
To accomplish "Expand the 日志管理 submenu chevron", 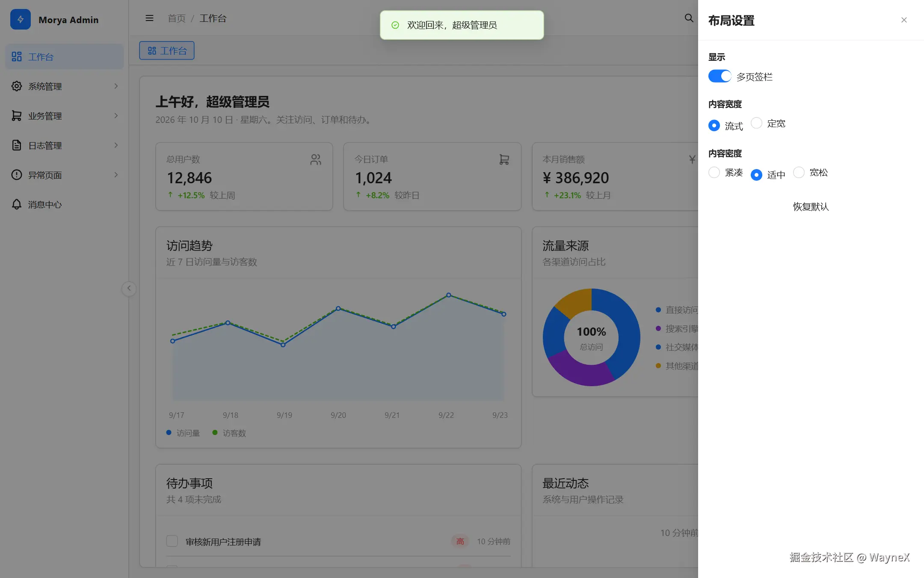I will click(x=116, y=145).
